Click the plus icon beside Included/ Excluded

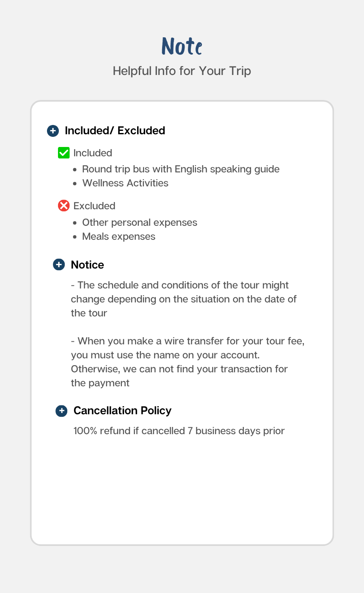52,131
